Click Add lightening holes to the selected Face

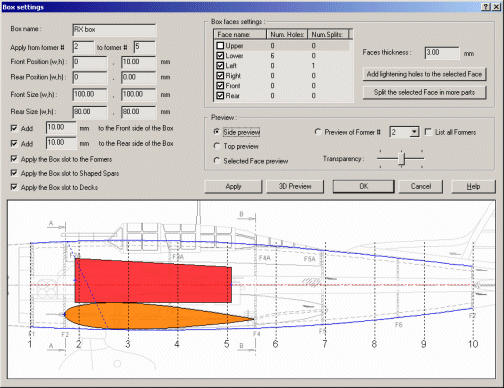click(424, 74)
